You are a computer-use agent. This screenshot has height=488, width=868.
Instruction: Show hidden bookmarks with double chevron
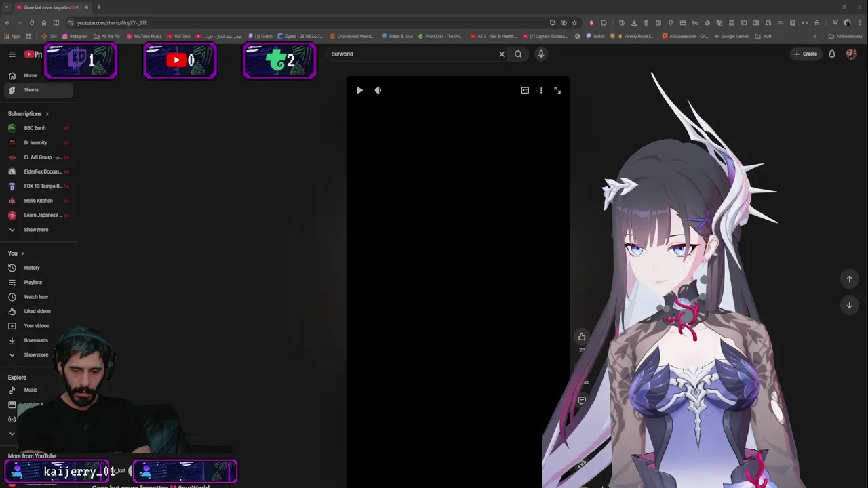pos(814,36)
